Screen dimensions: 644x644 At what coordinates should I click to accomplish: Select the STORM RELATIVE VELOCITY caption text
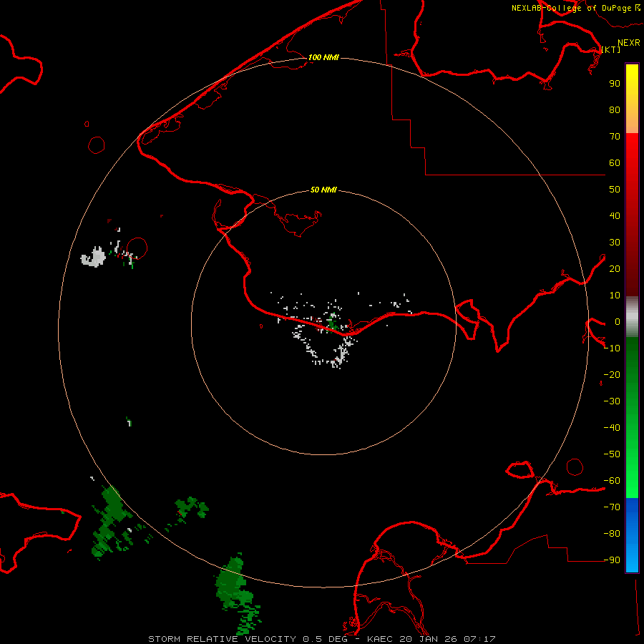[222, 639]
